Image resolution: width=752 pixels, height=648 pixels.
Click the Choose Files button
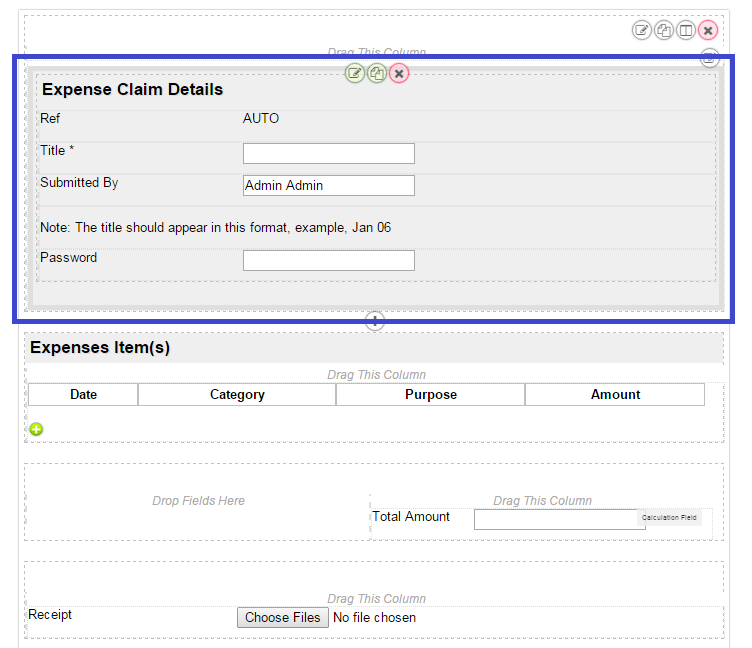tap(283, 617)
